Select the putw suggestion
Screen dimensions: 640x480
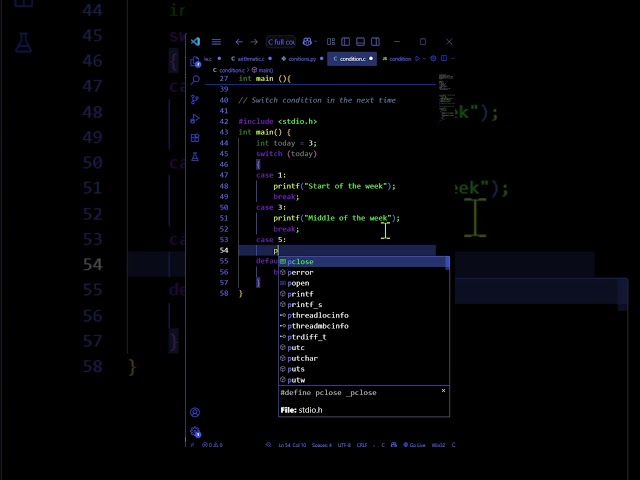(364, 380)
